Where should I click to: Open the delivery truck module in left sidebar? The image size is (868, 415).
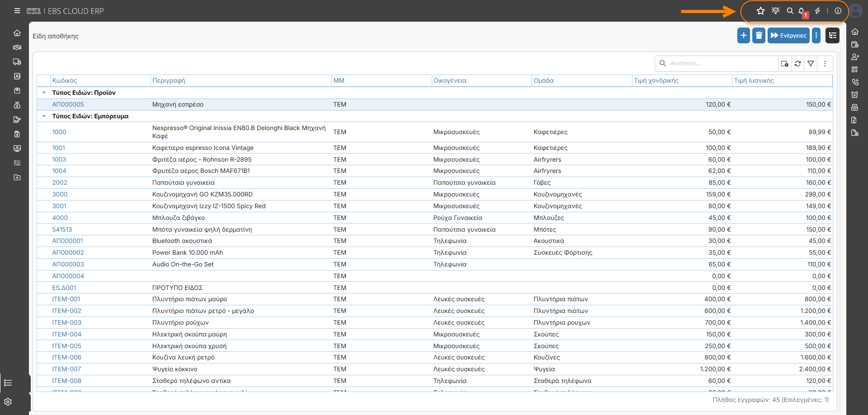[17, 62]
